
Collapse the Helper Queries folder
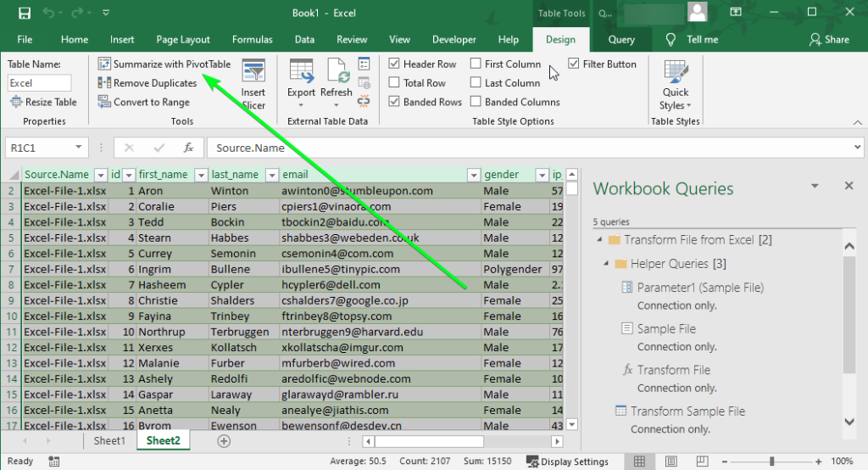(x=606, y=264)
